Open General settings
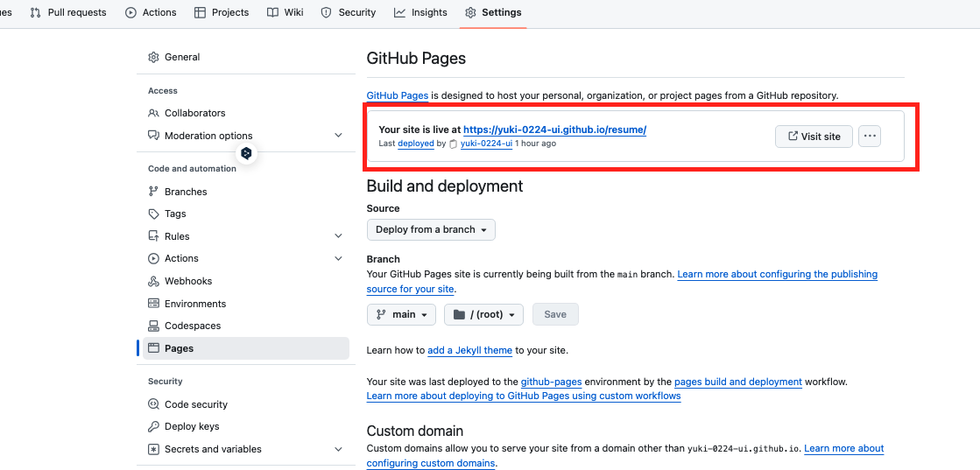 [245, 57]
